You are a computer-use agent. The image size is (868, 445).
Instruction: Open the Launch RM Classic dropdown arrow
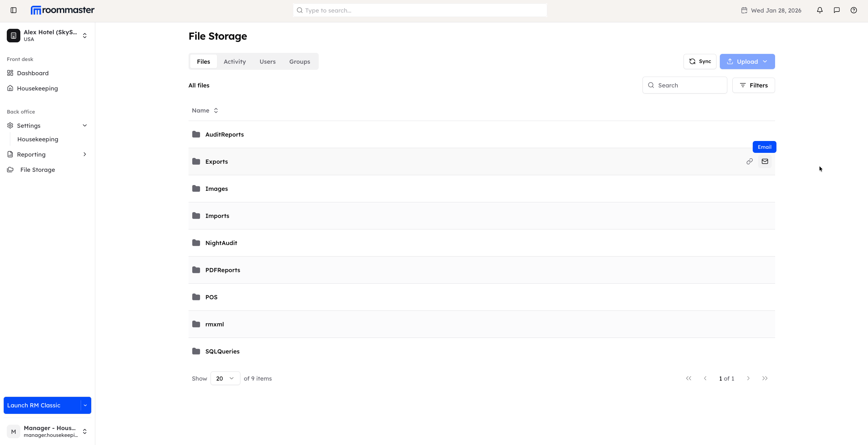pos(85,405)
